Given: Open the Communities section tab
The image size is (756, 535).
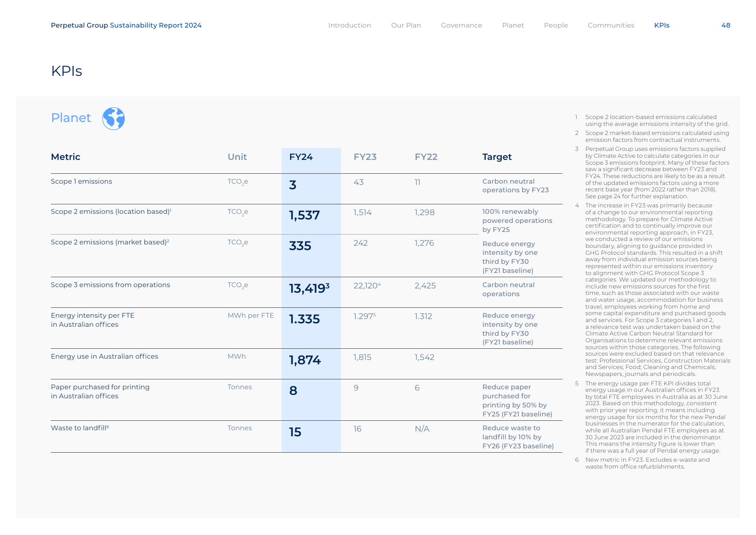Looking at the screenshot, I should (x=611, y=25).
